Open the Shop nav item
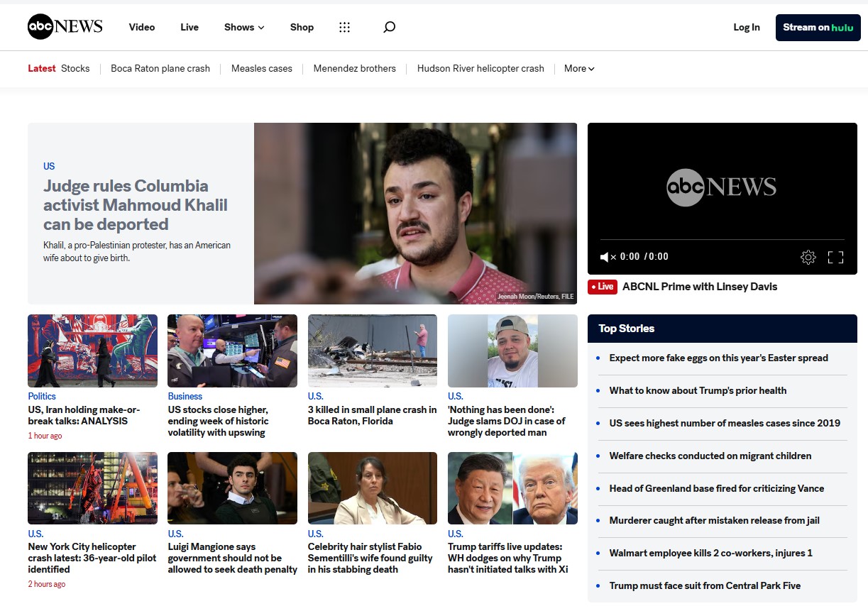Screen dimensions: 868x611 (x=302, y=27)
